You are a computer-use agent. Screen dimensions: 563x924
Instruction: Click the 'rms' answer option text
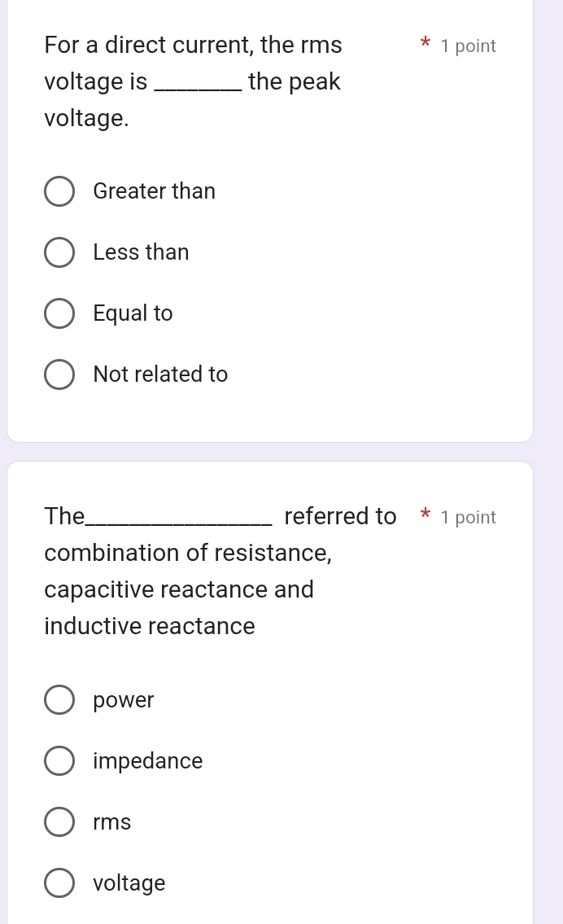(112, 822)
